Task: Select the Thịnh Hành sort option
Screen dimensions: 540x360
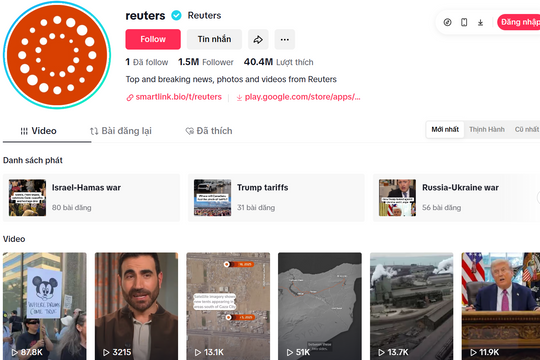Action: tap(487, 130)
